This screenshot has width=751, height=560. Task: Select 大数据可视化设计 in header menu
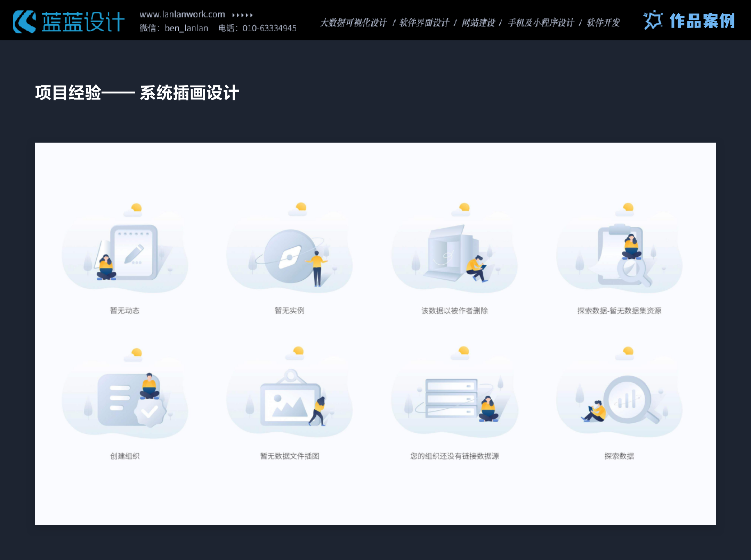pyautogui.click(x=353, y=23)
